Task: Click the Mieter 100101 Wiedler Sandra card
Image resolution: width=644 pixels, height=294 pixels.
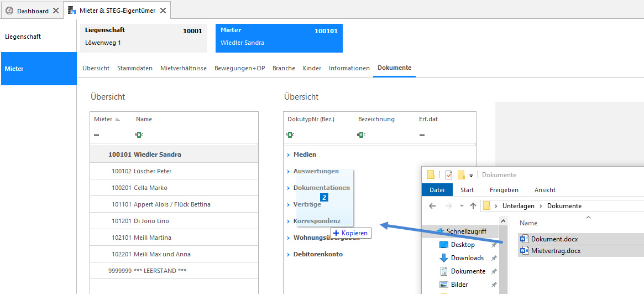Action: tap(279, 38)
